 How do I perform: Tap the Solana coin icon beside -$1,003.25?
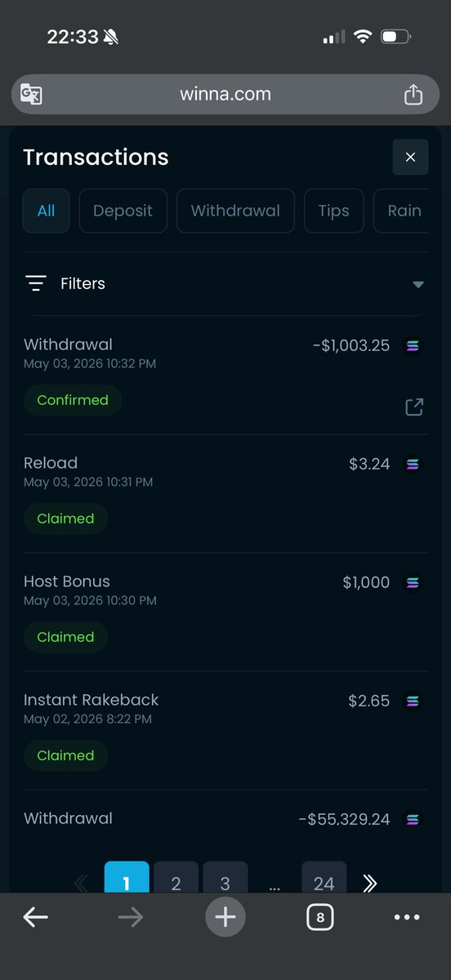[x=413, y=345]
